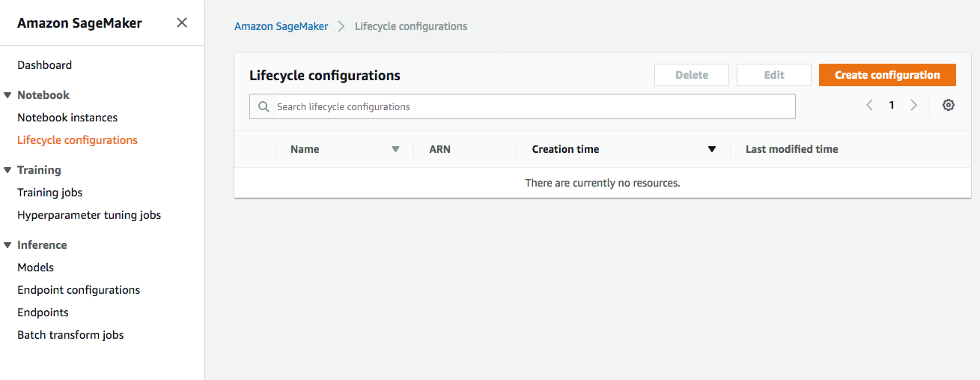Sort by Name column arrow

(x=395, y=149)
